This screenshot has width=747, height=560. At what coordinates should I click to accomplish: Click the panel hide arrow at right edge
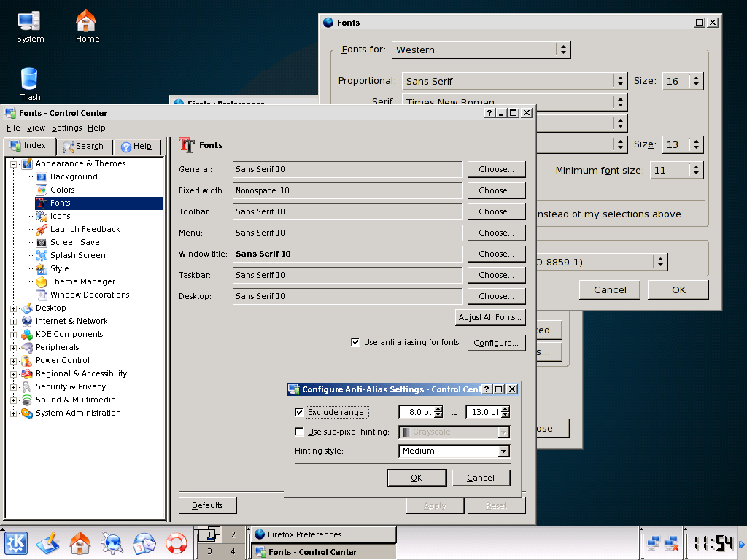tap(742, 544)
